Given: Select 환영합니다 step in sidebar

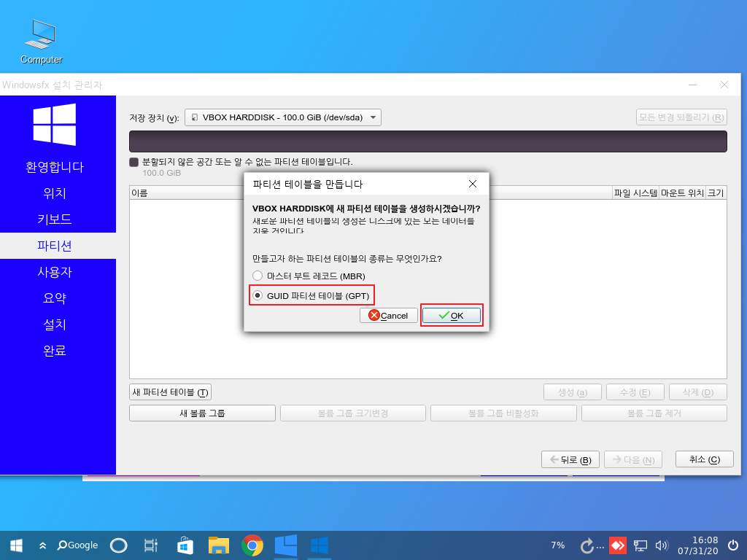Looking at the screenshot, I should 55,167.
